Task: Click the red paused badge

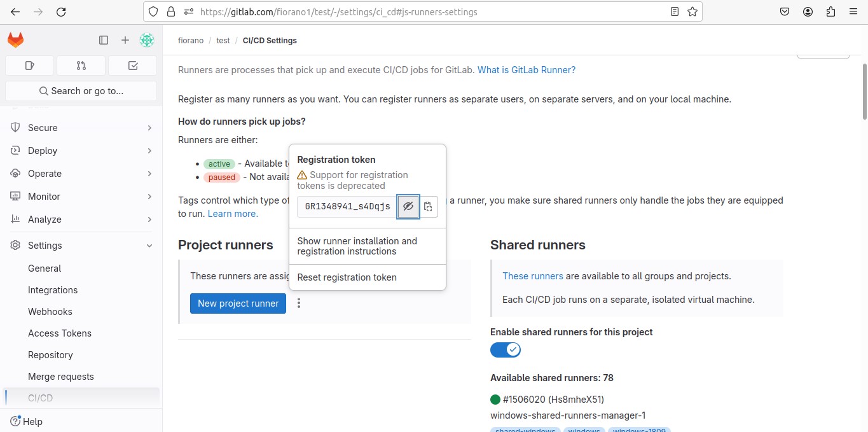Action: pyautogui.click(x=222, y=178)
